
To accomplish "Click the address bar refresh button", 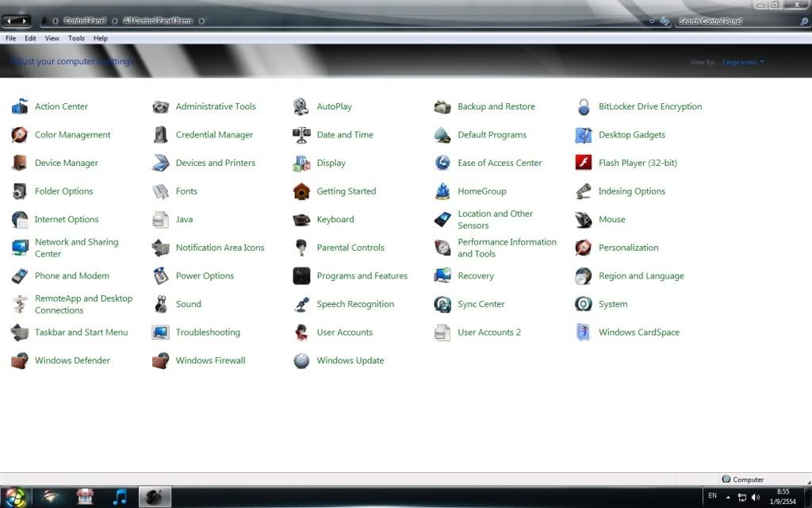I will (665, 21).
